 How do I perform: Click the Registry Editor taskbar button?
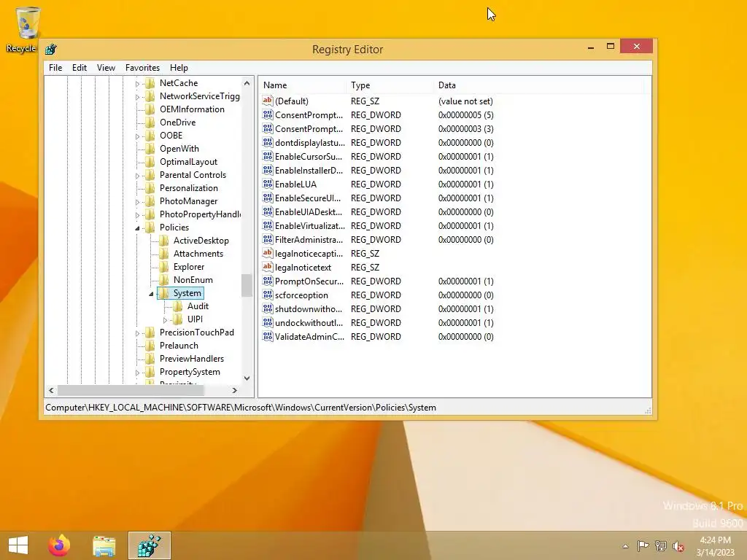pos(149,545)
